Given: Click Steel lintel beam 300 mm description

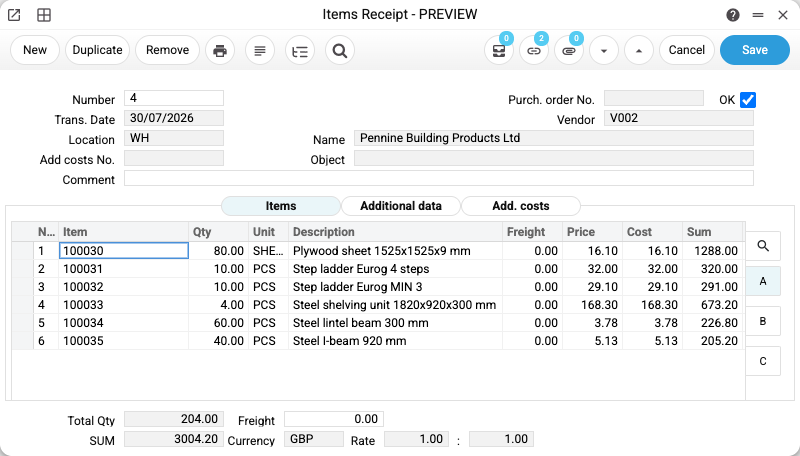Looking at the screenshot, I should click(395, 323).
